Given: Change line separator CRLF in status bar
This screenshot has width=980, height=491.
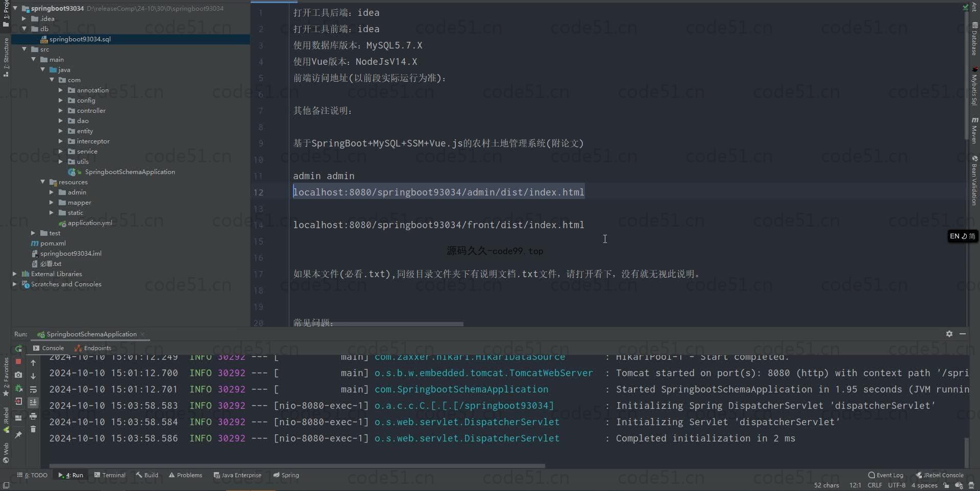Looking at the screenshot, I should coord(874,485).
